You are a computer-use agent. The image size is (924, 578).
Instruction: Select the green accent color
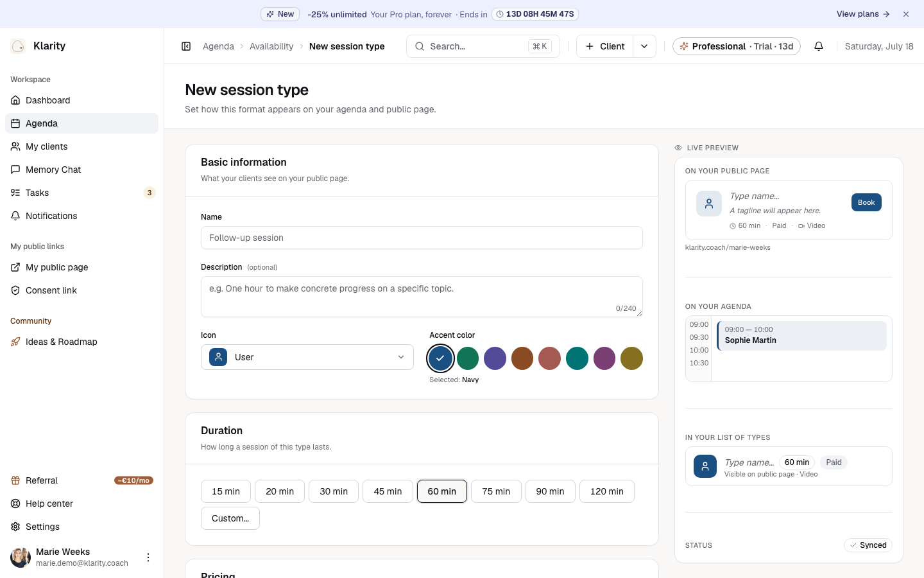tap(468, 358)
